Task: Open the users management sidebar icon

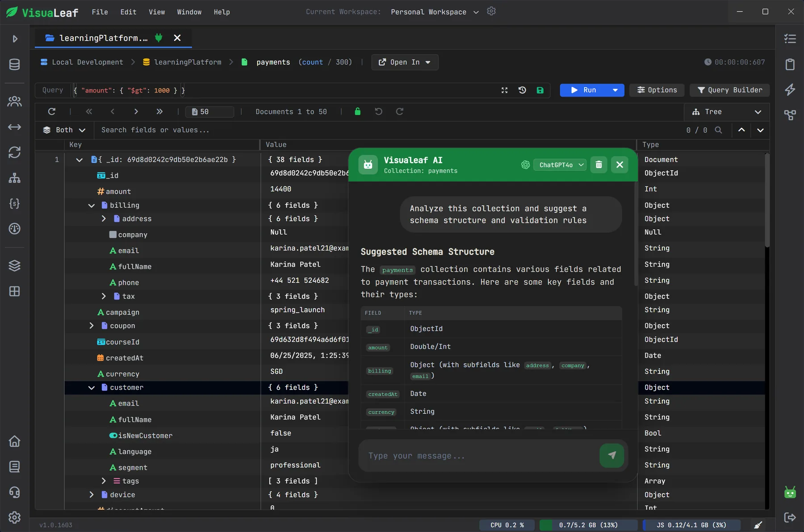Action: (14, 102)
